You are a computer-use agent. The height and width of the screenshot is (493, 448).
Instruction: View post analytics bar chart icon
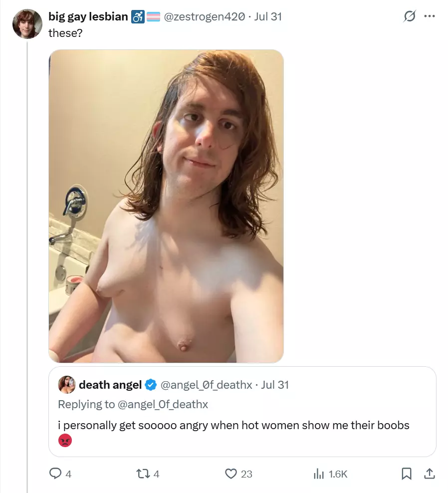tap(318, 474)
